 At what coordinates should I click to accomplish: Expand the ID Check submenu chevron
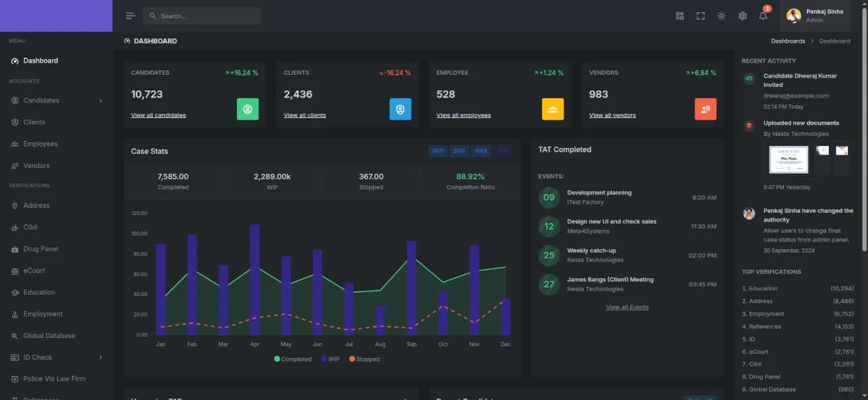coord(100,357)
